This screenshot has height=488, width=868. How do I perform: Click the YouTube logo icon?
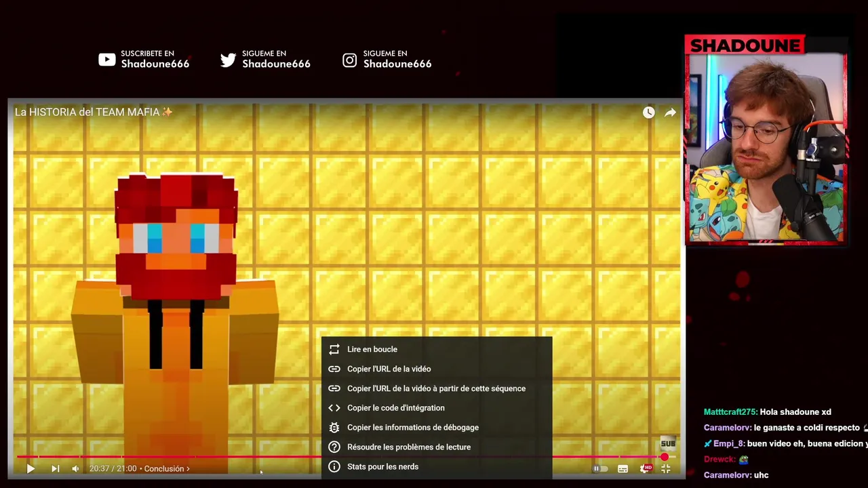coord(107,60)
